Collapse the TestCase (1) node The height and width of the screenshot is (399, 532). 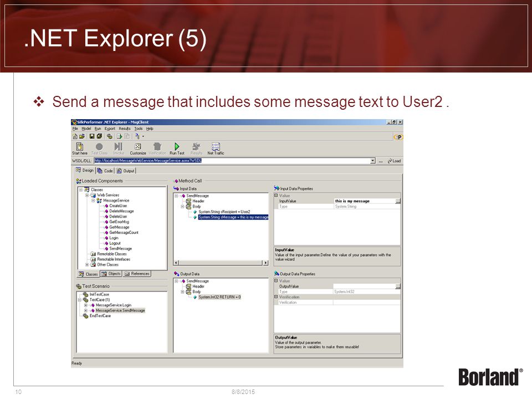tap(80, 300)
